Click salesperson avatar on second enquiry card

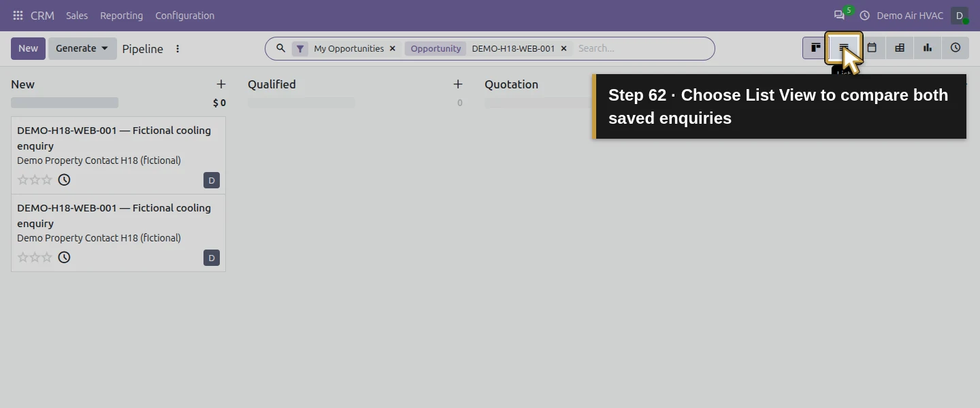212,258
